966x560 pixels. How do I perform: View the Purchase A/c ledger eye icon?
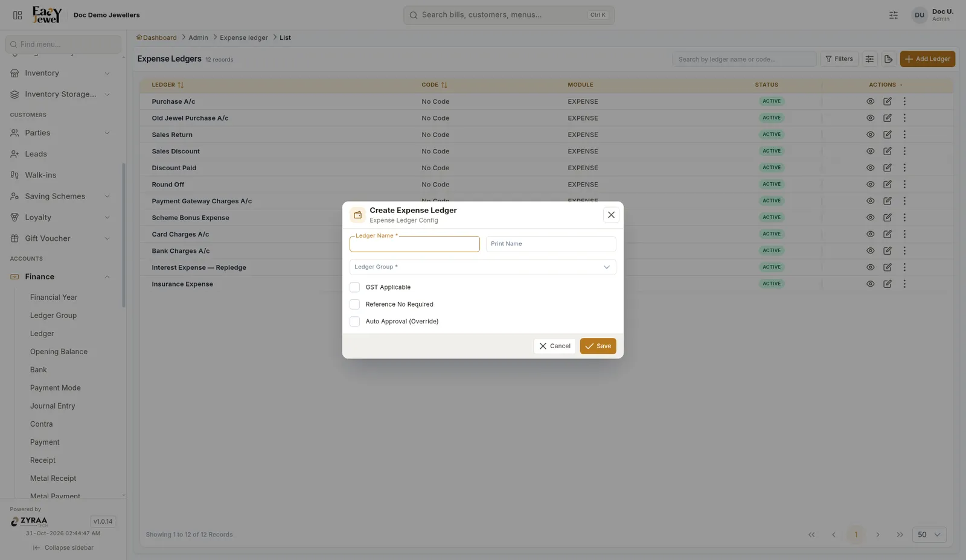(871, 101)
